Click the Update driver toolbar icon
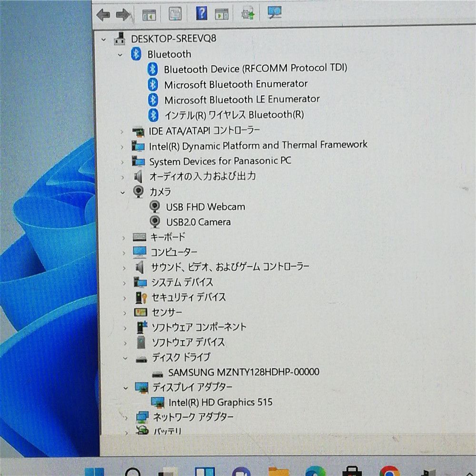 [x=248, y=13]
